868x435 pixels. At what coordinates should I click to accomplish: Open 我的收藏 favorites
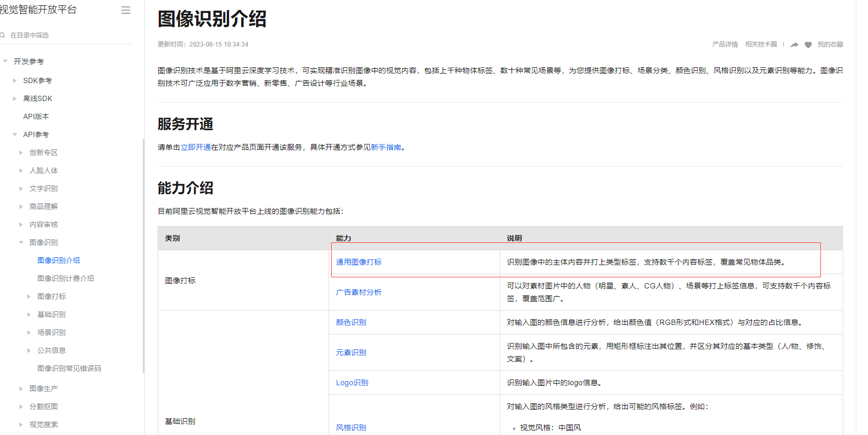[830, 44]
